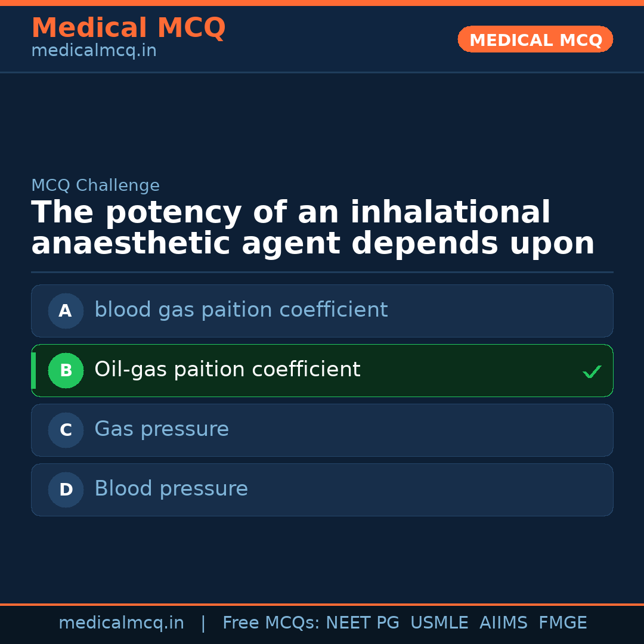This screenshot has width=644, height=644.
Task: Select answer 'Oil-gas paition coefficient'
Action: (x=227, y=370)
